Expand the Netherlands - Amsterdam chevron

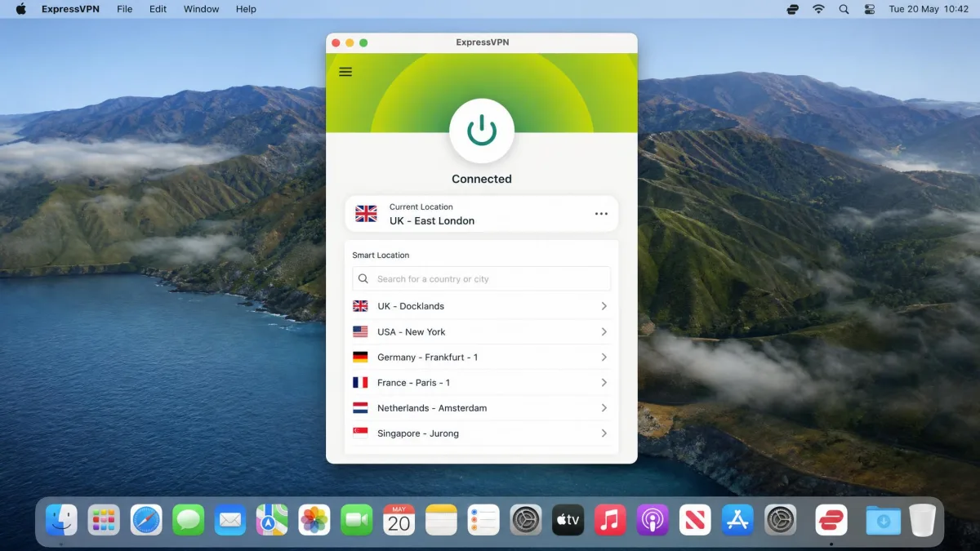coord(604,407)
